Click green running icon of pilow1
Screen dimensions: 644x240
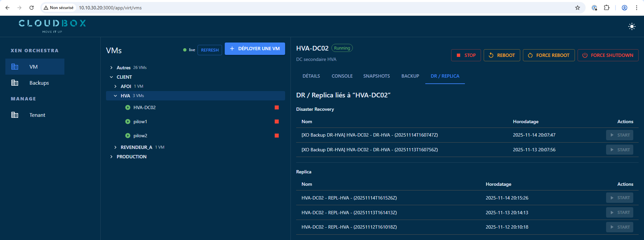[128, 122]
